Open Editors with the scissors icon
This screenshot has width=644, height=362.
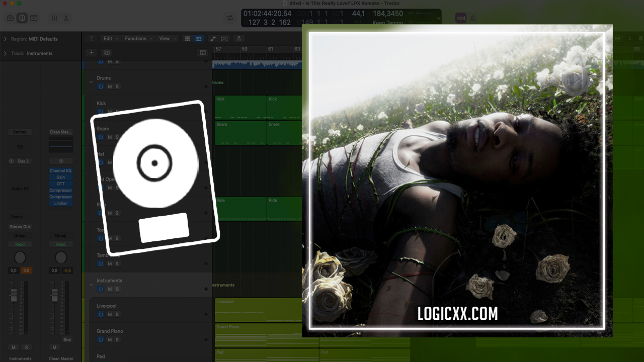point(66,18)
